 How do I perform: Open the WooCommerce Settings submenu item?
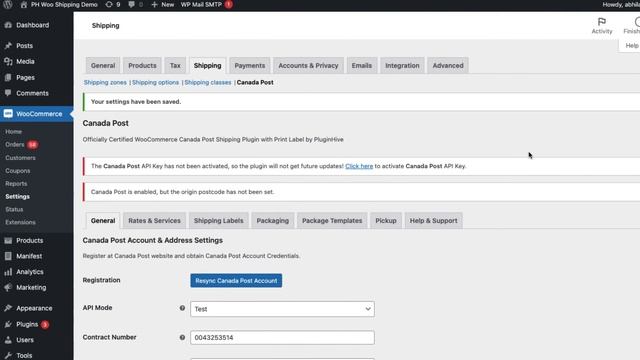[x=17, y=197]
